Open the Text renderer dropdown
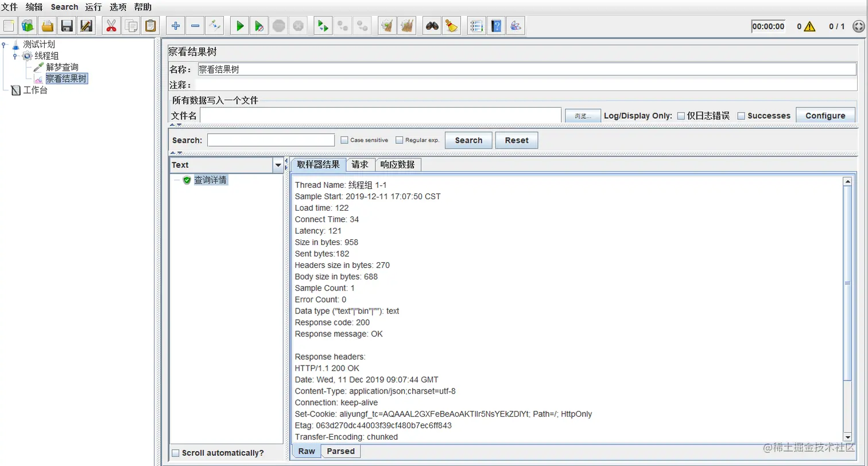 (278, 165)
